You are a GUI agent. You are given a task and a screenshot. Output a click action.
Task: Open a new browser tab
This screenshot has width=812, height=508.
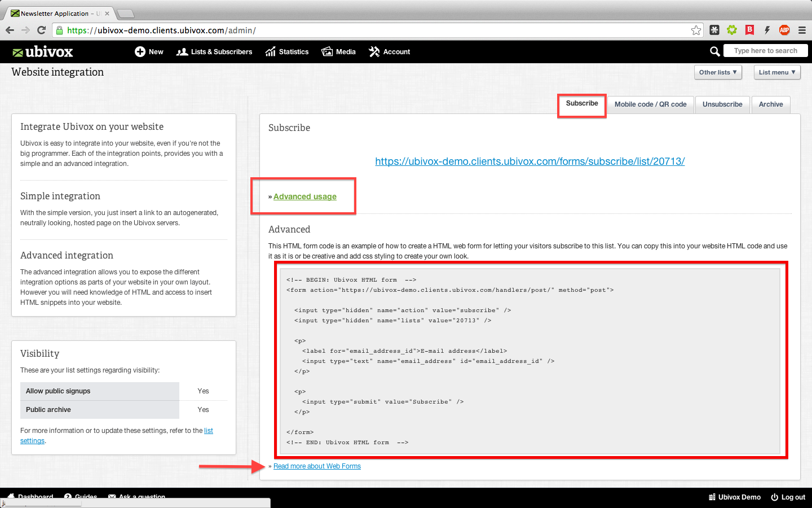[125, 14]
